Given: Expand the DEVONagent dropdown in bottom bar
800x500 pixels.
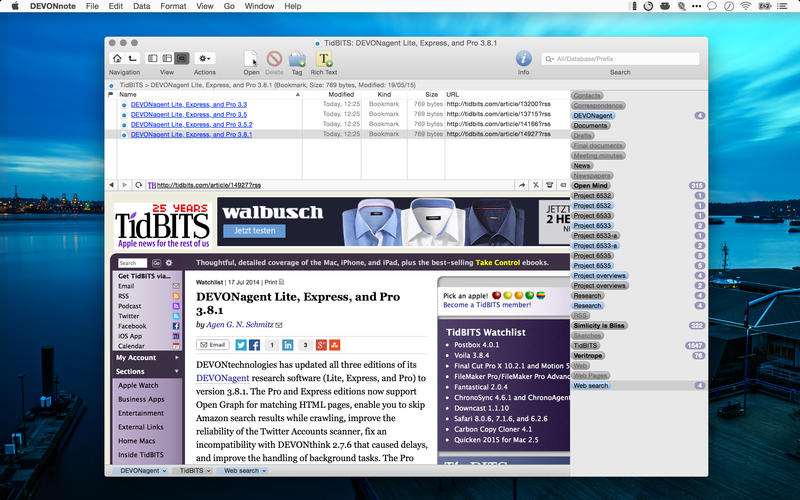Looking at the screenshot, I should click(x=144, y=469).
